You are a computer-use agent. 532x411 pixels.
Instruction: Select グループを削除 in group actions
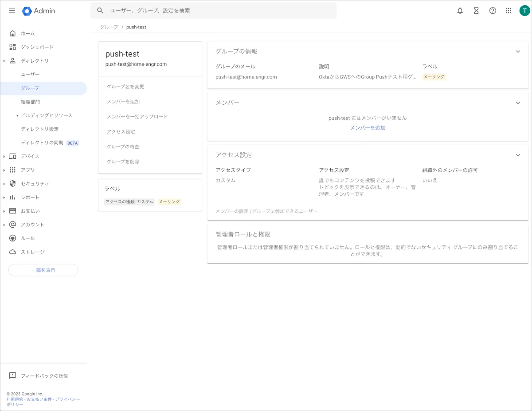(123, 162)
